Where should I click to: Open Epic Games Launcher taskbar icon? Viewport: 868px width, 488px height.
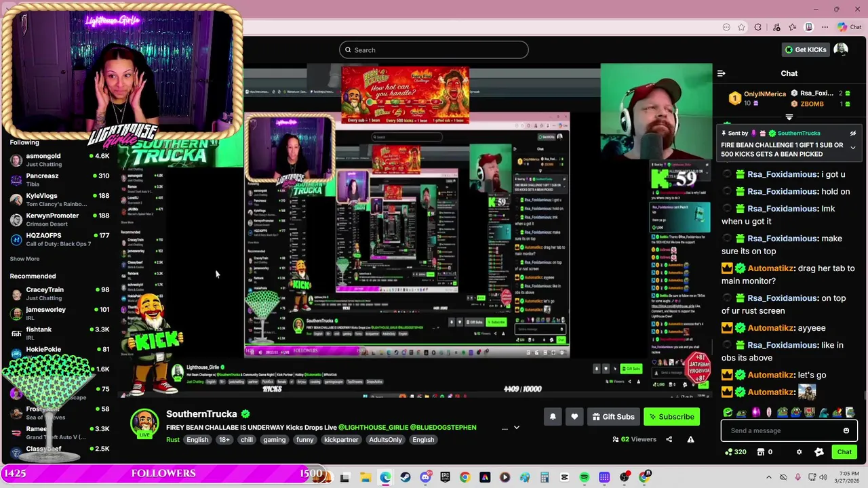coord(445,477)
